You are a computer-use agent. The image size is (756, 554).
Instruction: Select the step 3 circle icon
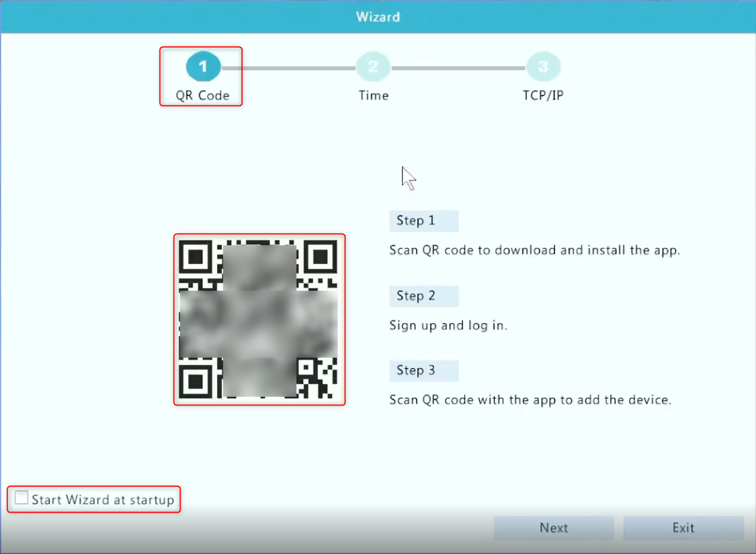pos(543,67)
